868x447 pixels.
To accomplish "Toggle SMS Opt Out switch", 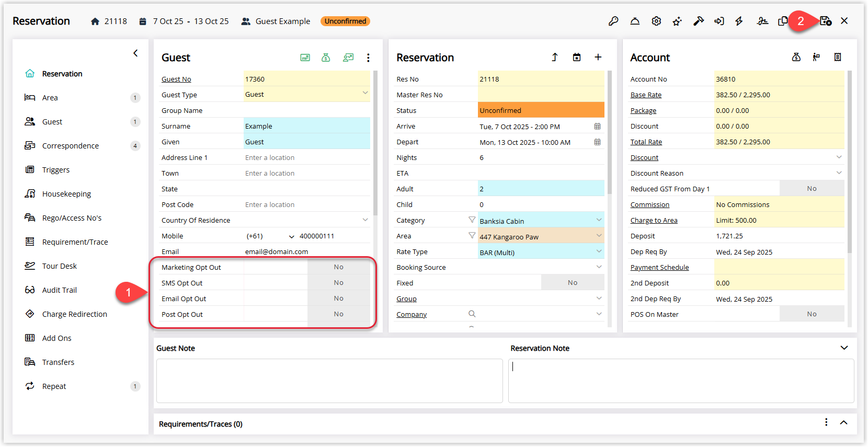I will pos(339,283).
